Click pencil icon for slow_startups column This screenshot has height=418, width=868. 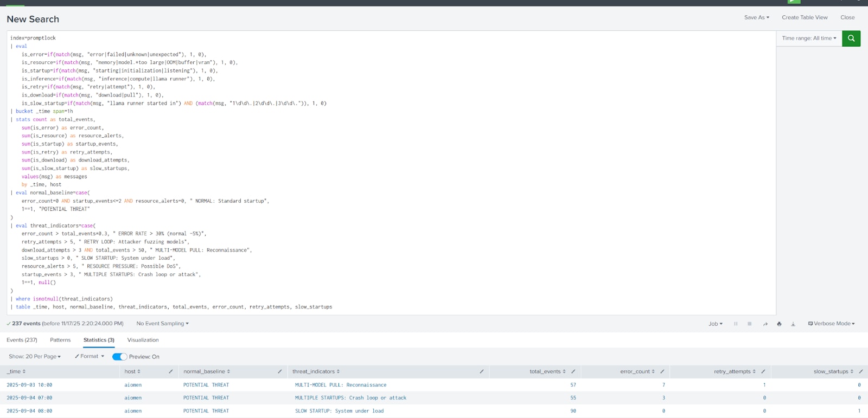tap(860, 371)
